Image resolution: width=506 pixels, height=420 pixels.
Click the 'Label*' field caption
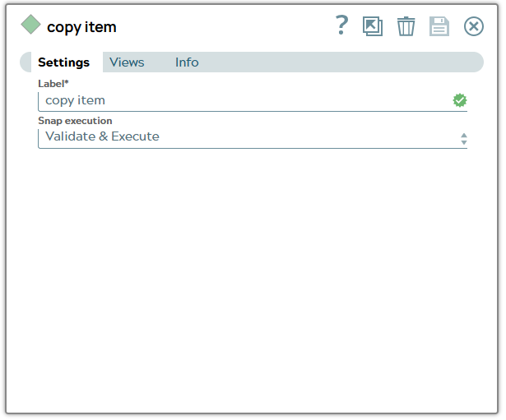[x=53, y=84]
